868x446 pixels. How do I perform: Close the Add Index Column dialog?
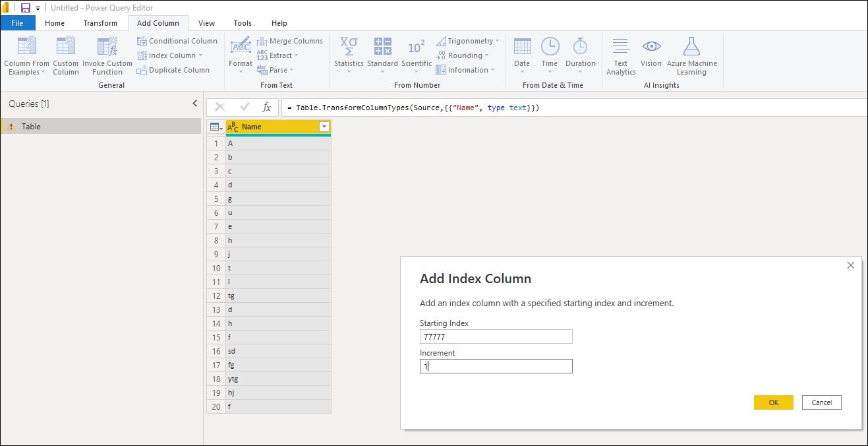pyautogui.click(x=850, y=265)
